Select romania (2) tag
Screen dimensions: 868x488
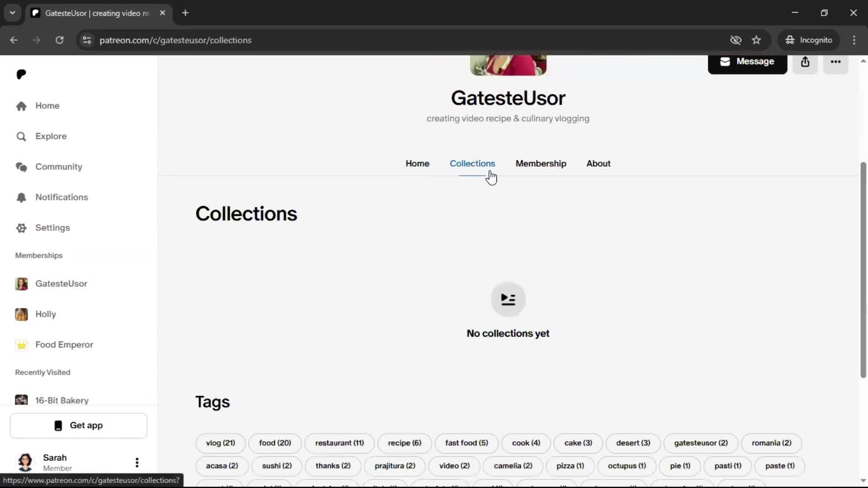point(772,443)
